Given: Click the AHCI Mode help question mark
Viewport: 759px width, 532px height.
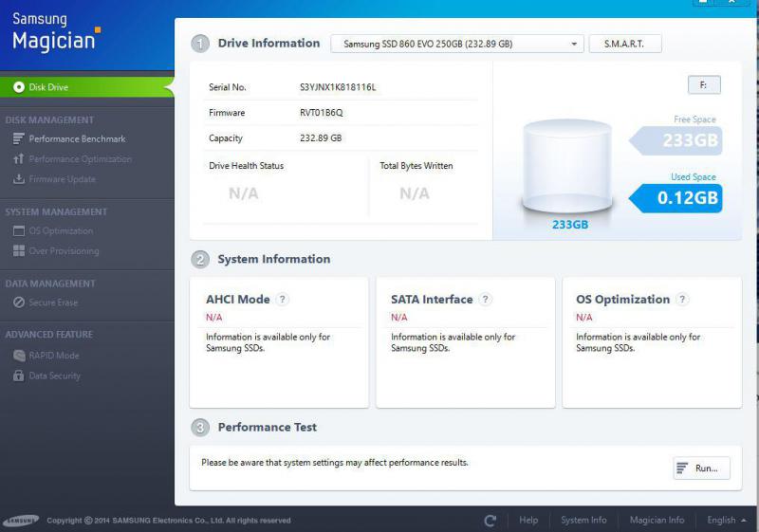Looking at the screenshot, I should point(283,300).
